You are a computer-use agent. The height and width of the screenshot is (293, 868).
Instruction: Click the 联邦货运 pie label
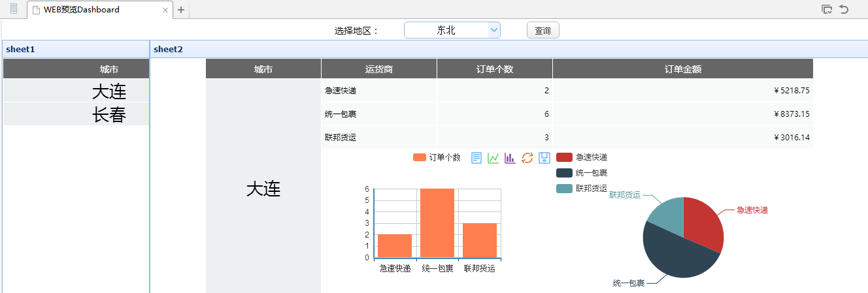[625, 194]
